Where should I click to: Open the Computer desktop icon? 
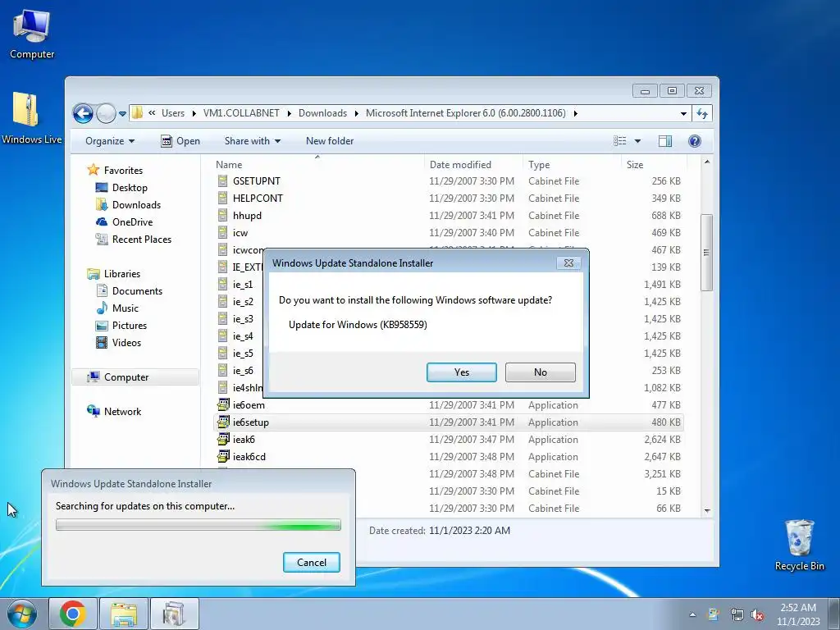pyautogui.click(x=32, y=34)
